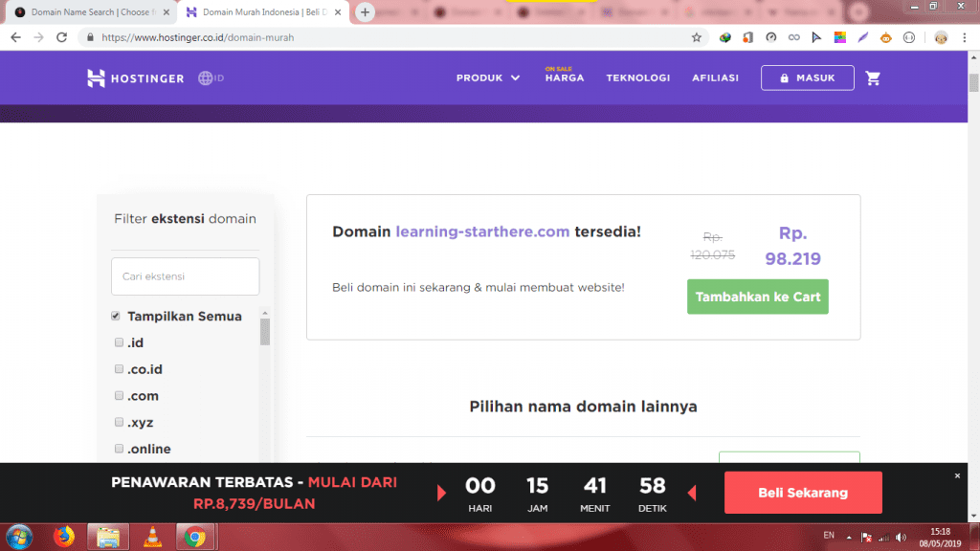Open Chrome menu three dots
The height and width of the screenshot is (551, 980).
[x=965, y=37]
